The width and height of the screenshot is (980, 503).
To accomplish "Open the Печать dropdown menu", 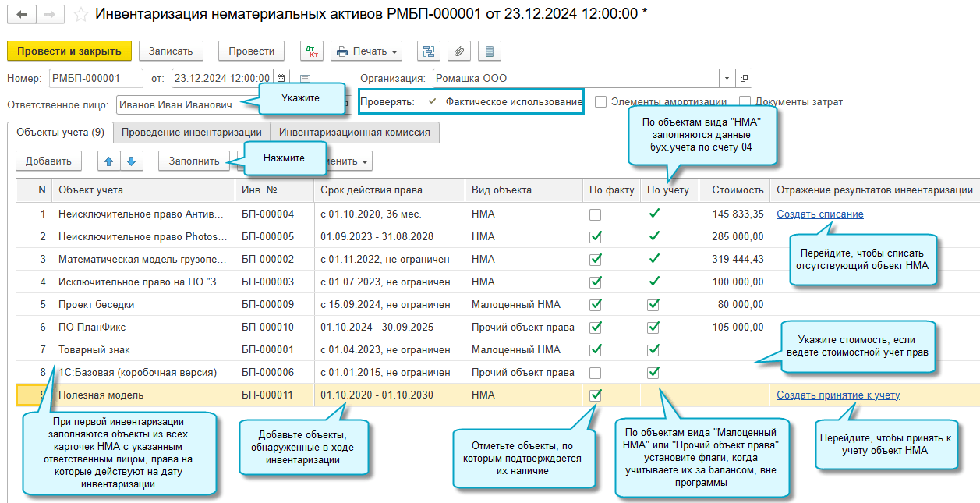I will point(366,51).
